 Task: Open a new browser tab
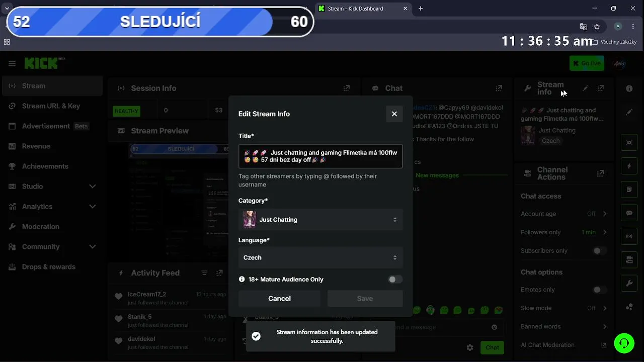tap(421, 9)
